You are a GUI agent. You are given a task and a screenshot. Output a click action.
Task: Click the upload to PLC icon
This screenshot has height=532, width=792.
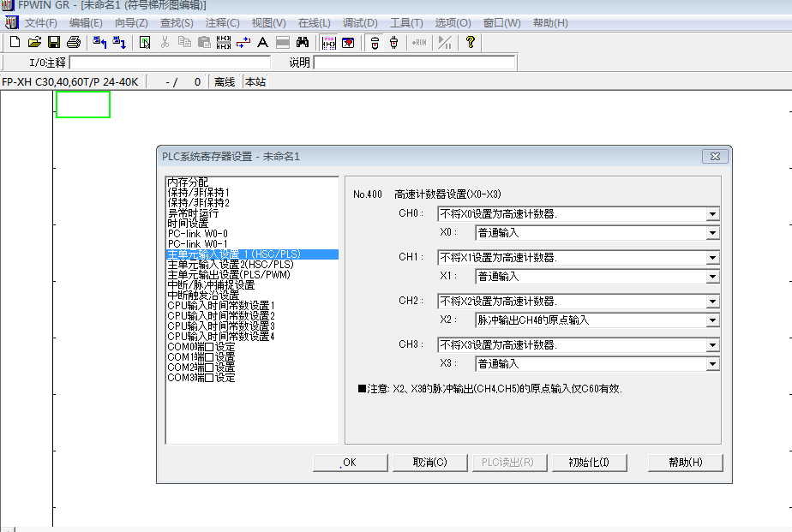point(99,42)
